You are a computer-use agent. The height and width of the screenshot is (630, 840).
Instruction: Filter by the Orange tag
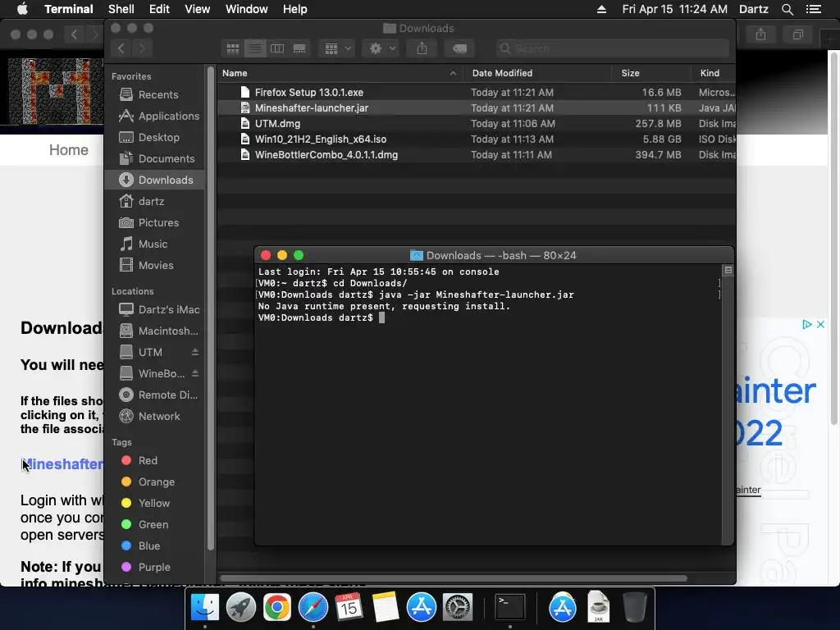154,482
